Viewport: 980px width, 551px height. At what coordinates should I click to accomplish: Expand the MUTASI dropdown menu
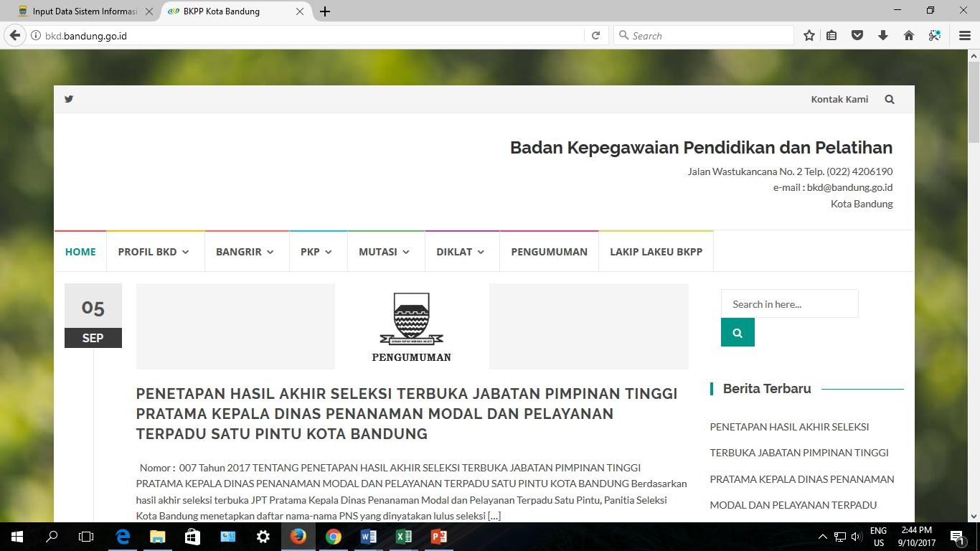click(385, 252)
